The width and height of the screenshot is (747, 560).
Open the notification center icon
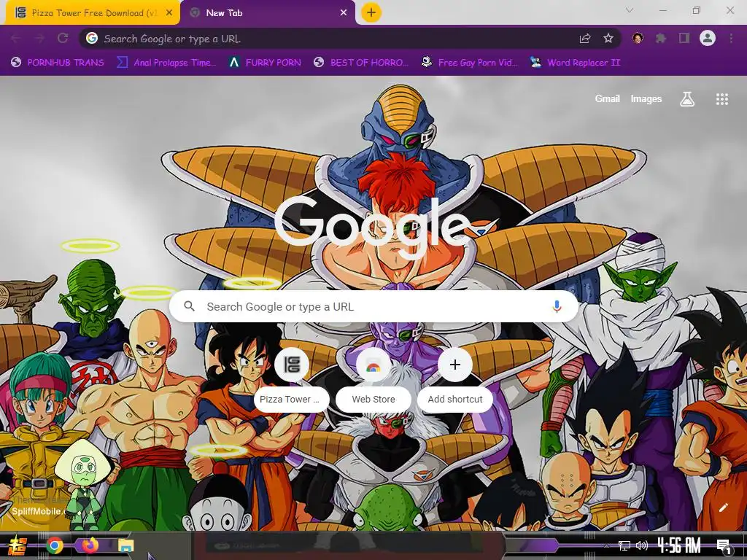coord(723,546)
